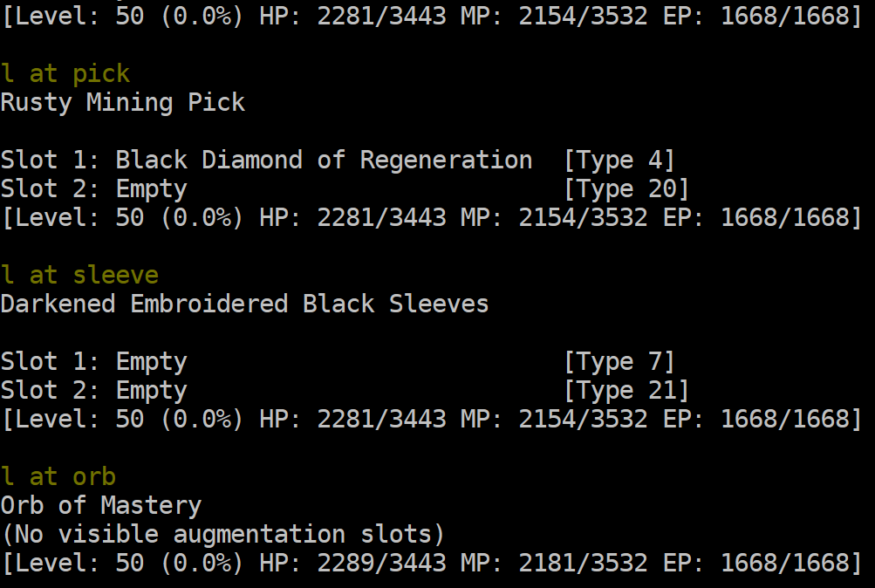This screenshot has height=588, width=875.
Task: Click the 'l at pick' command line
Action: tap(65, 73)
